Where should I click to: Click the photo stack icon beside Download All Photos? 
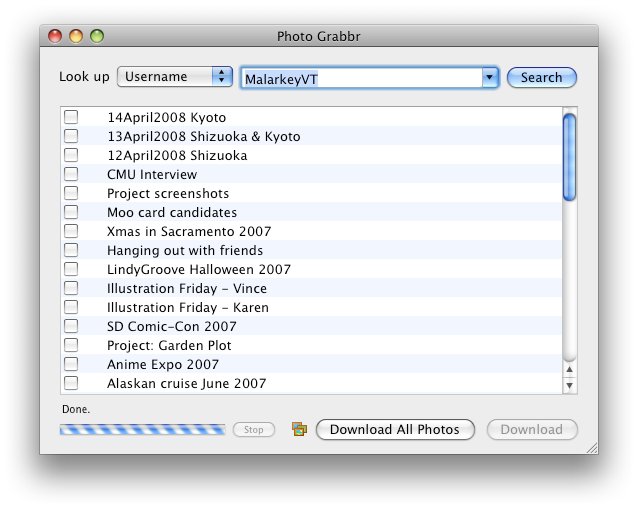click(x=299, y=429)
